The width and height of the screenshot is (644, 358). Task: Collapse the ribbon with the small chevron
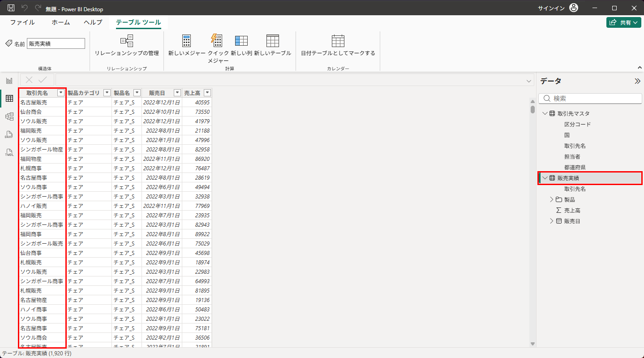[640, 68]
